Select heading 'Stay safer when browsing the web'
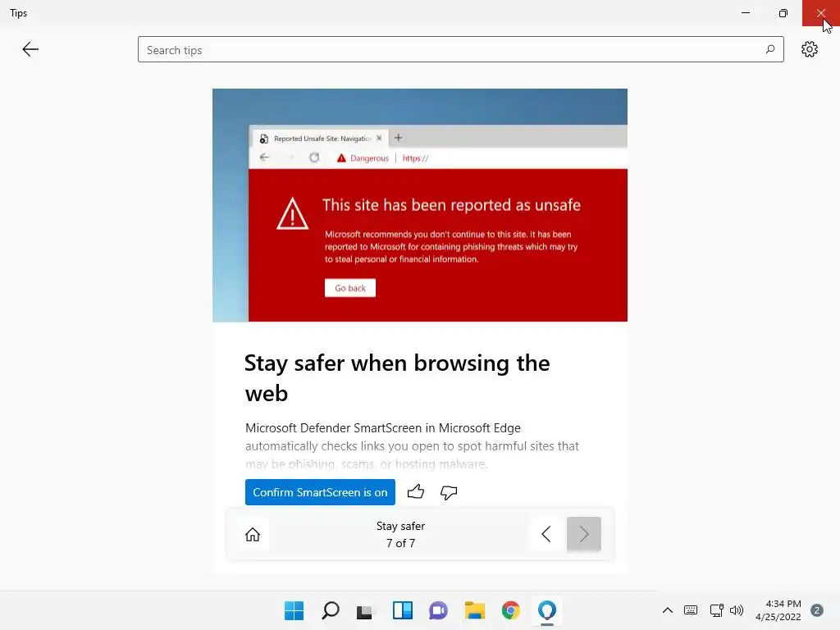 397,377
